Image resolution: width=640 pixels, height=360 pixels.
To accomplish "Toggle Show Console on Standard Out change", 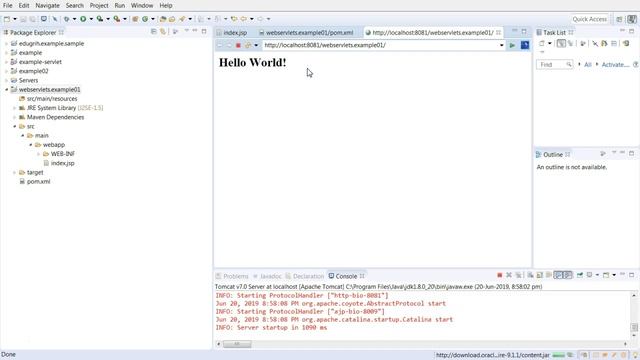I will pos(558,276).
